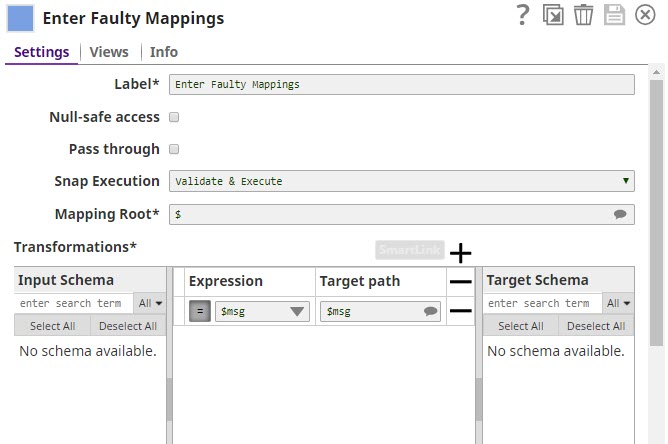Add a transformation row with plus icon
The width and height of the screenshot is (668, 444).
click(460, 253)
